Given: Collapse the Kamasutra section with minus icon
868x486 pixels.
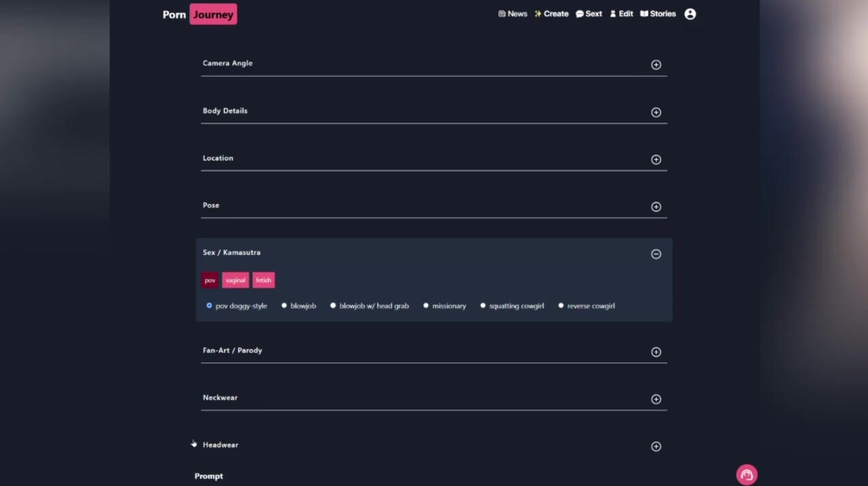Looking at the screenshot, I should (656, 254).
